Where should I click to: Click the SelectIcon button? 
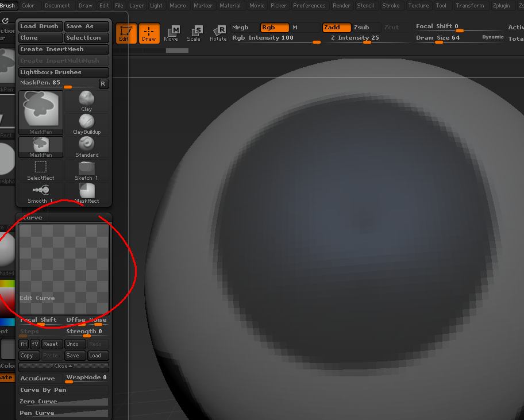(x=87, y=38)
